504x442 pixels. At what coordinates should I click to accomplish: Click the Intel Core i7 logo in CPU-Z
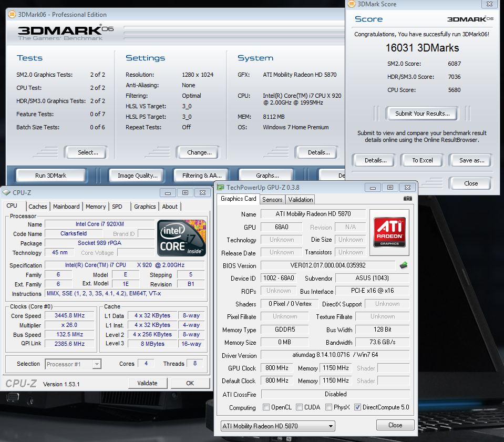pyautogui.click(x=182, y=238)
